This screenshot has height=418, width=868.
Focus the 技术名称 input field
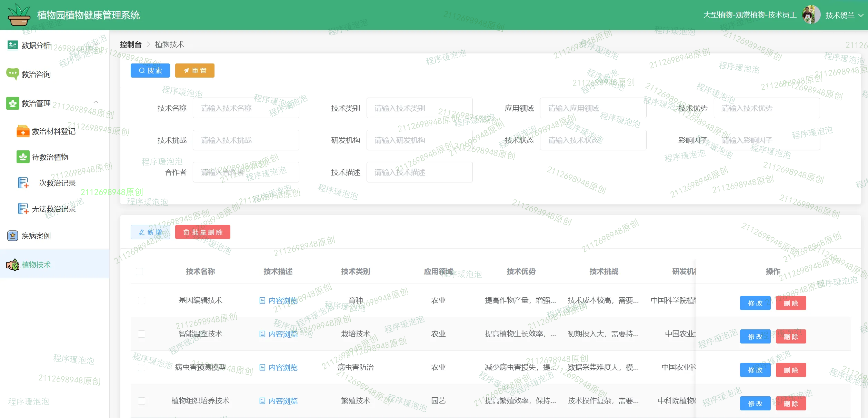[x=246, y=108]
